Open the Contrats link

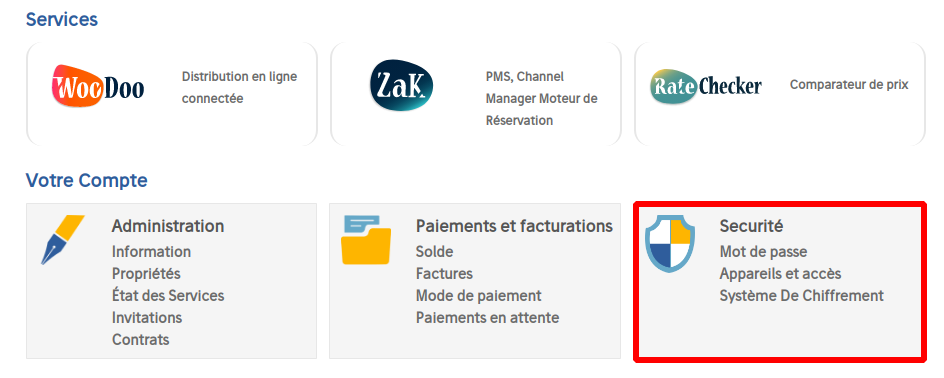pos(140,339)
